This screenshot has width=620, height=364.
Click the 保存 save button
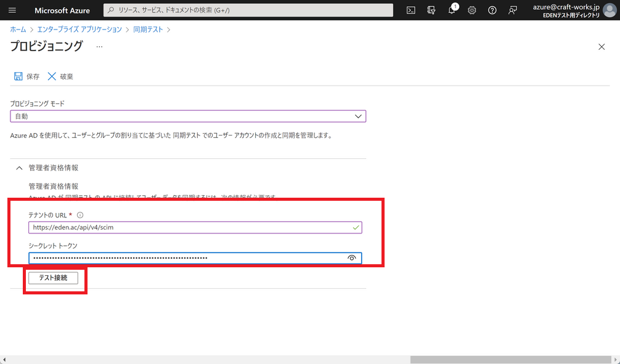27,76
